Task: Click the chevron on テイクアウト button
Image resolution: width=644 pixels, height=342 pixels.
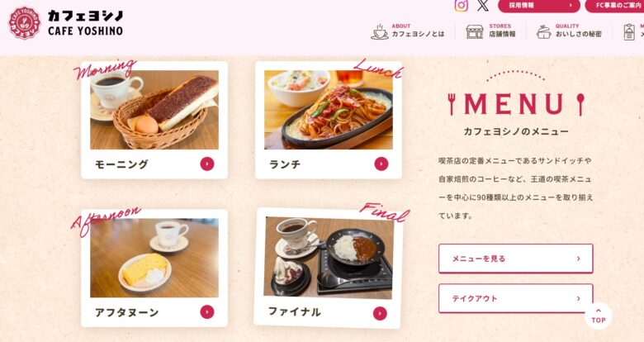Action: tap(578, 298)
